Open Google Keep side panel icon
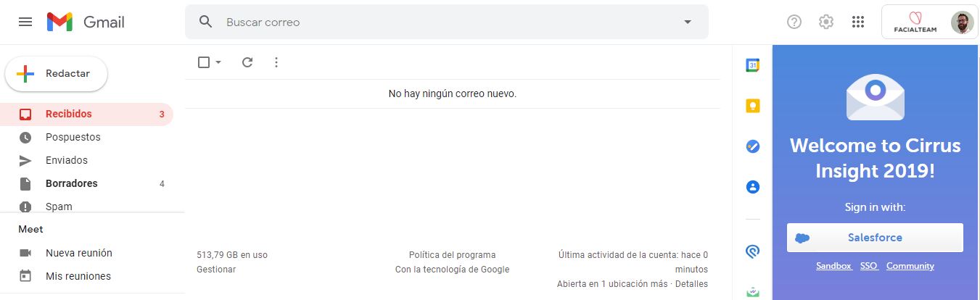This screenshot has height=300, width=980. (753, 106)
